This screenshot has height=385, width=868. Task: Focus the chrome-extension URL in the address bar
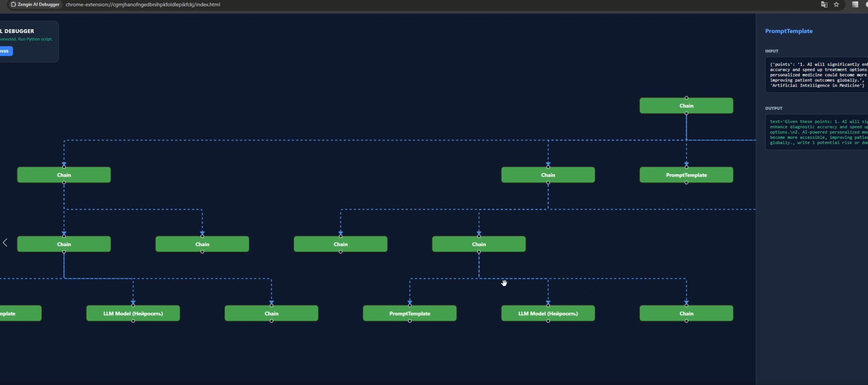(143, 4)
